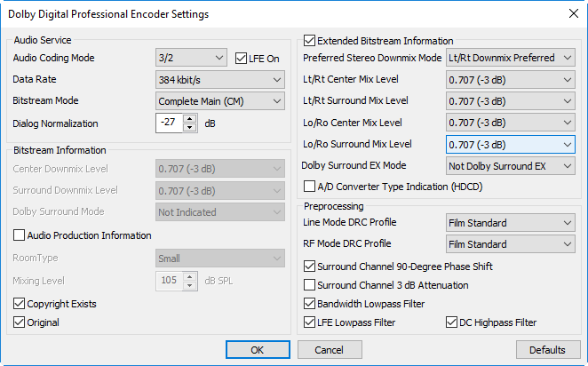The height and width of the screenshot is (366, 588).
Task: Click the Bitstream Information group heading
Action: (x=60, y=150)
